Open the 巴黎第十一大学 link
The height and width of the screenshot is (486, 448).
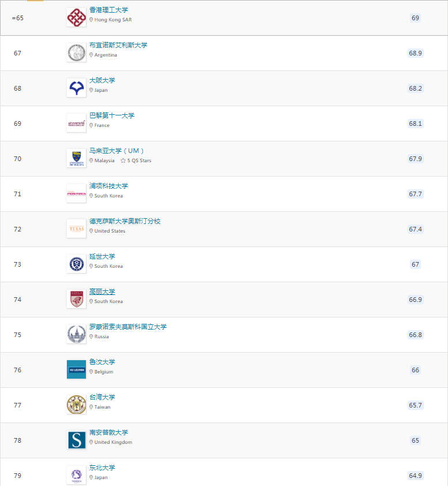click(x=112, y=115)
